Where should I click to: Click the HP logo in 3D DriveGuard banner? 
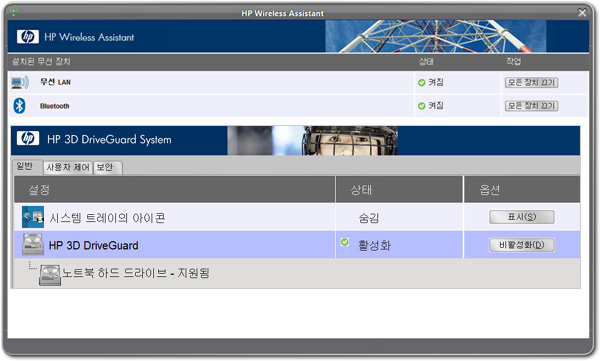[28, 139]
